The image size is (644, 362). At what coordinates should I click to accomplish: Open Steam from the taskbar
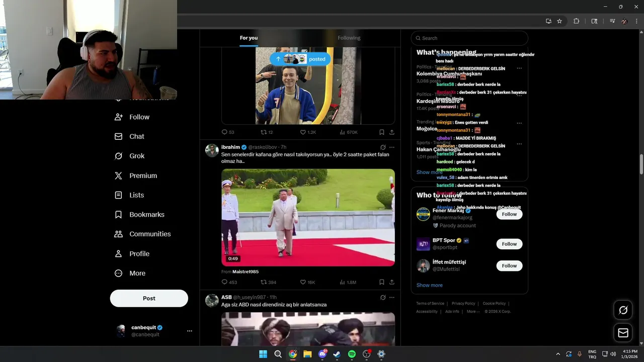(x=337, y=354)
